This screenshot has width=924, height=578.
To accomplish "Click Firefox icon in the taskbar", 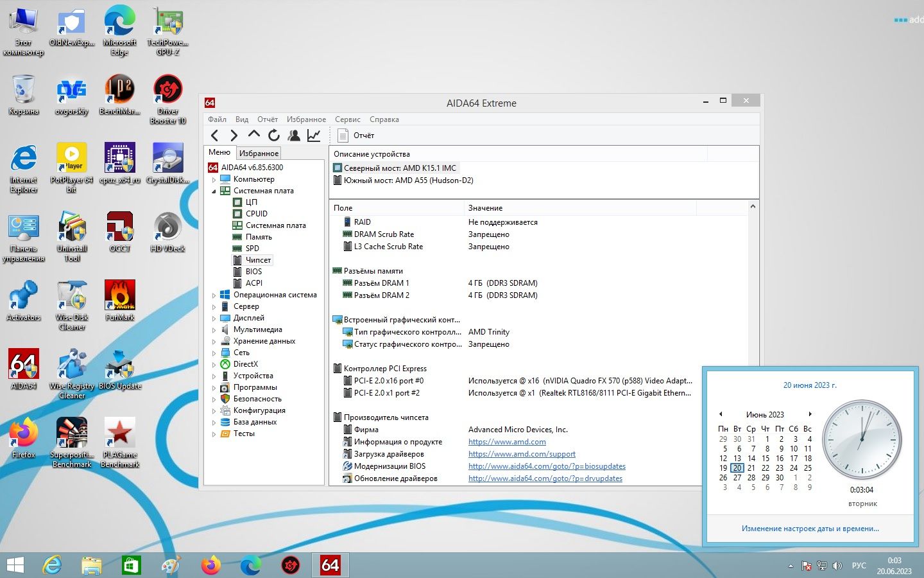I will [x=210, y=565].
